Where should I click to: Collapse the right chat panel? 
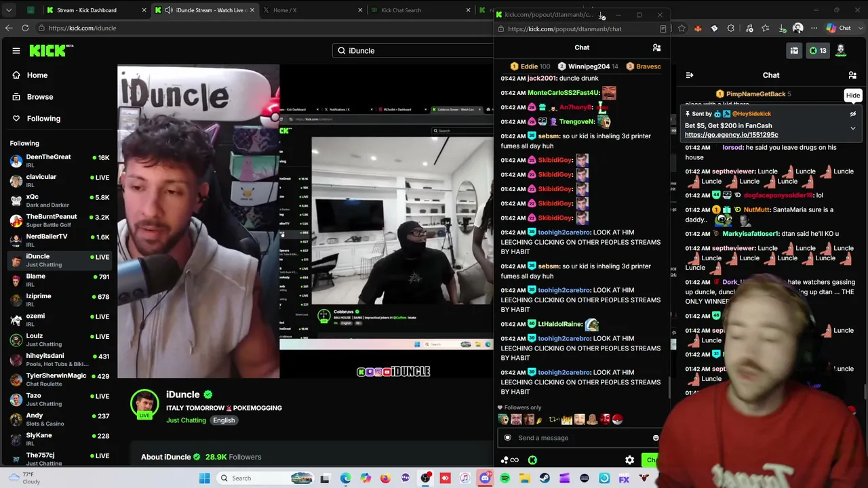tap(690, 75)
